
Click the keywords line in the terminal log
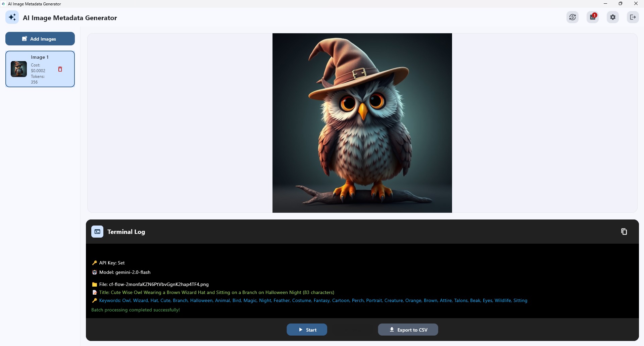coord(309,300)
